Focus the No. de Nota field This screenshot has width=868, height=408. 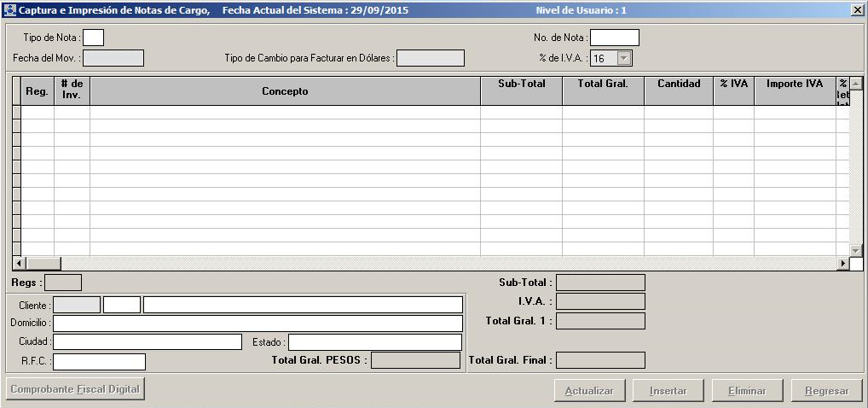point(614,38)
